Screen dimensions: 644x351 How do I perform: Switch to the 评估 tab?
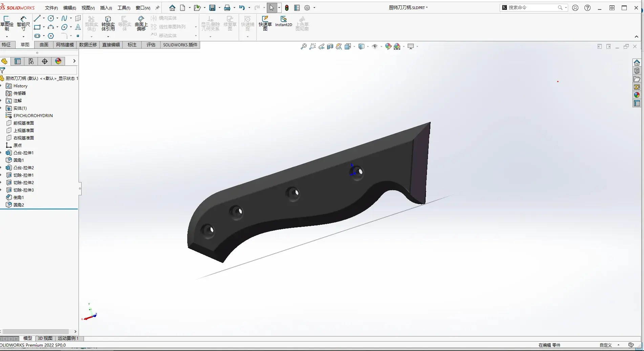tap(151, 45)
